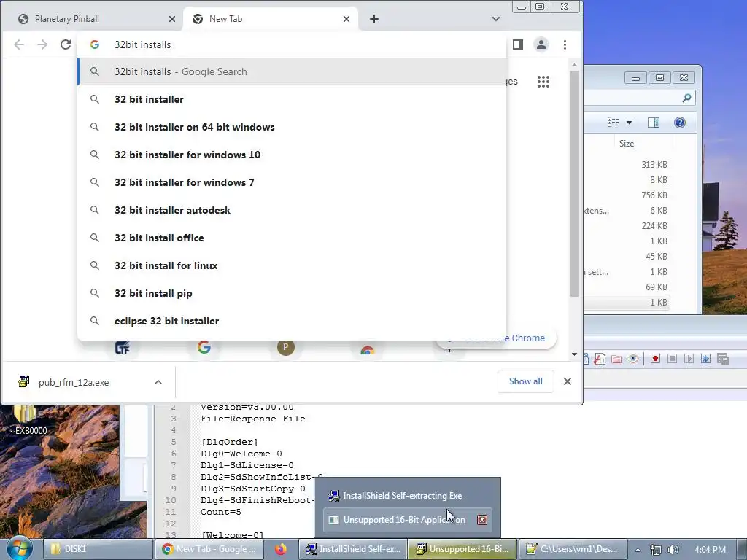Open the Windows Start orb
The image size is (747, 560).
18,548
